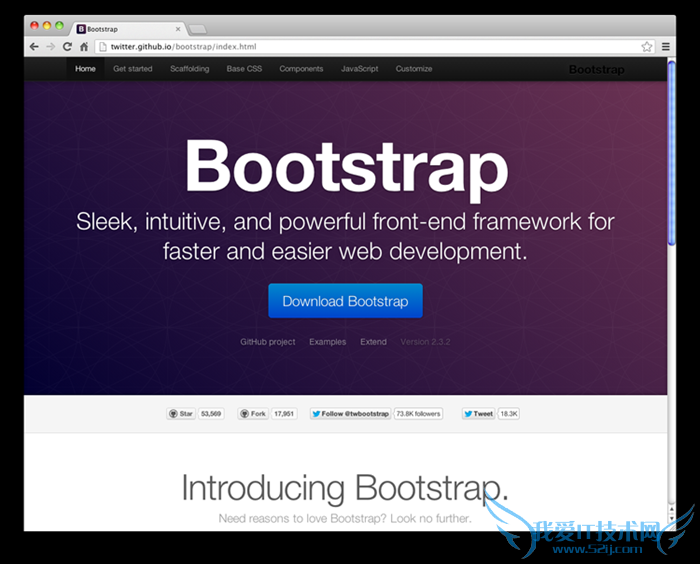The width and height of the screenshot is (700, 564).
Task: Click the Bootstrap brand in the navbar
Action: 597,70
